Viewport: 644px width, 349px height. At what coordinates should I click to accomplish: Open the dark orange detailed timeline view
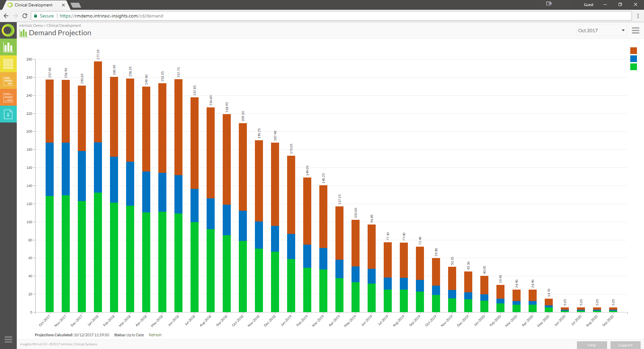(x=8, y=97)
